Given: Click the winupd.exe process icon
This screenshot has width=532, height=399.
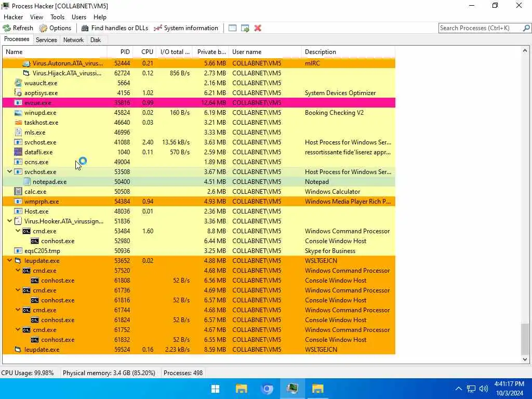Looking at the screenshot, I should (x=18, y=113).
